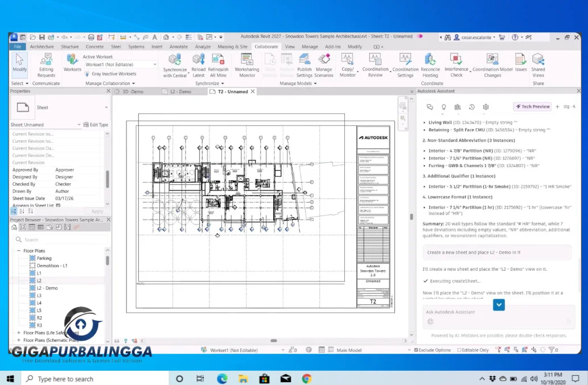
Task: Switch to the 3D-Demo view tab
Action: pos(133,92)
